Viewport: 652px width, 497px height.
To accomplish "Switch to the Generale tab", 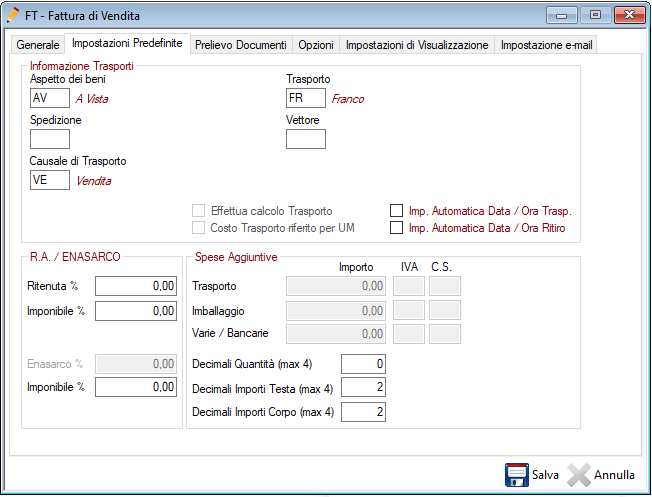I will coord(38,45).
